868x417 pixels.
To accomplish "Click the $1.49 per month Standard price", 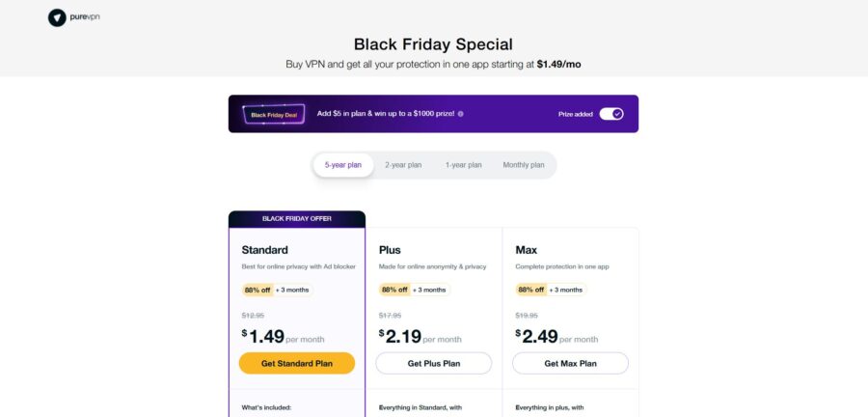I will coord(283,337).
